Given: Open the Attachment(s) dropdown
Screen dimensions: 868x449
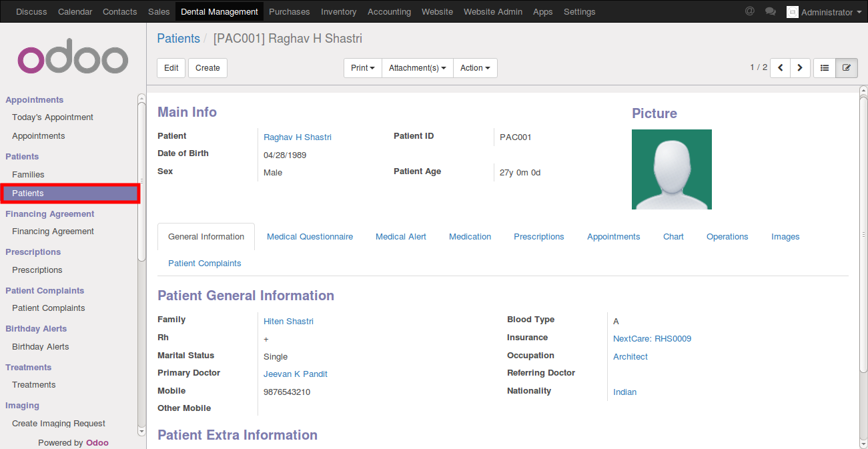Looking at the screenshot, I should pyautogui.click(x=417, y=68).
